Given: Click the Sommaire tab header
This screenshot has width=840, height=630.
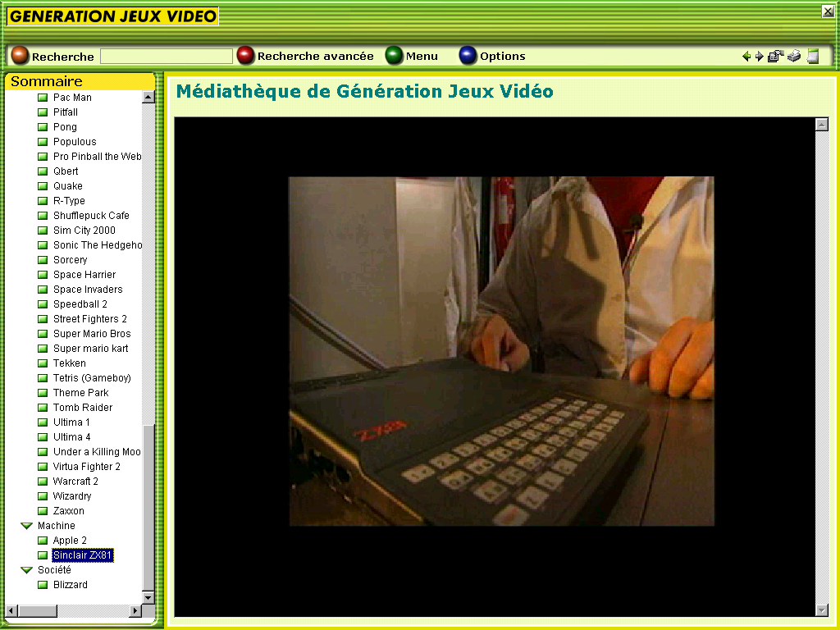Looking at the screenshot, I should click(x=47, y=81).
